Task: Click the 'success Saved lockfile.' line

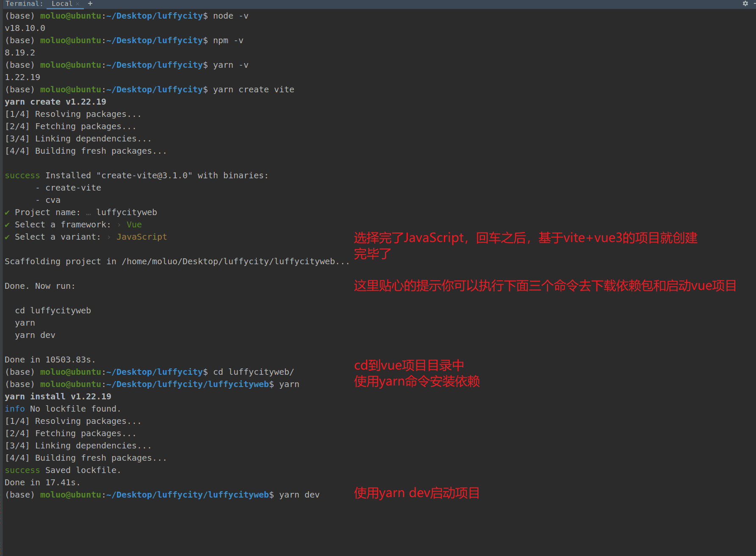Action: tap(63, 470)
